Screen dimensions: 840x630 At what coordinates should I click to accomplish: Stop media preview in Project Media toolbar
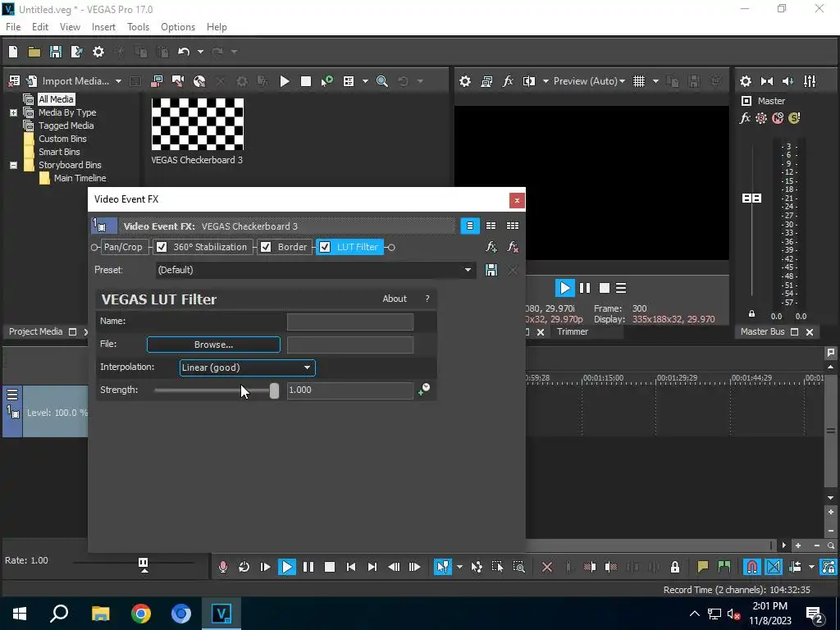tap(306, 81)
